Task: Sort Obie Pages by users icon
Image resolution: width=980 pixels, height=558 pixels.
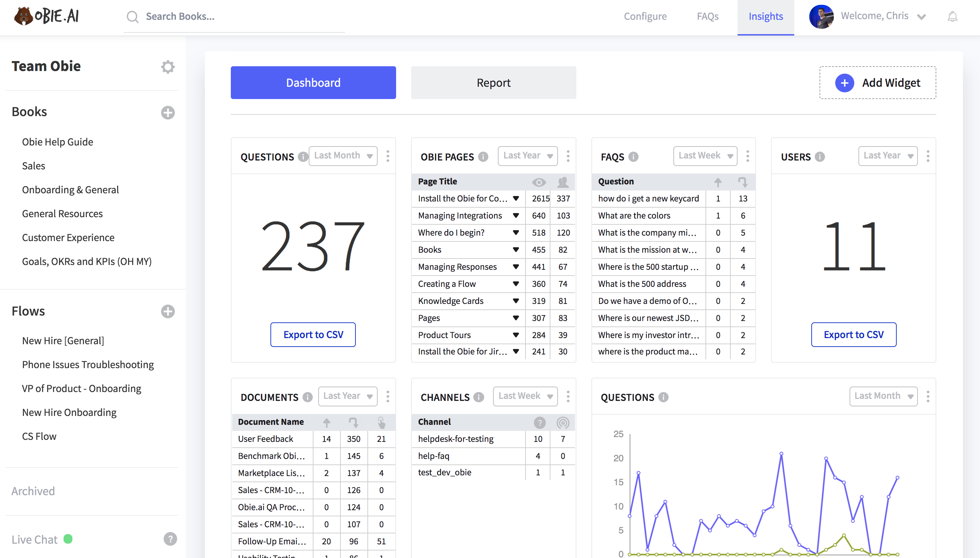Action: pos(563,182)
